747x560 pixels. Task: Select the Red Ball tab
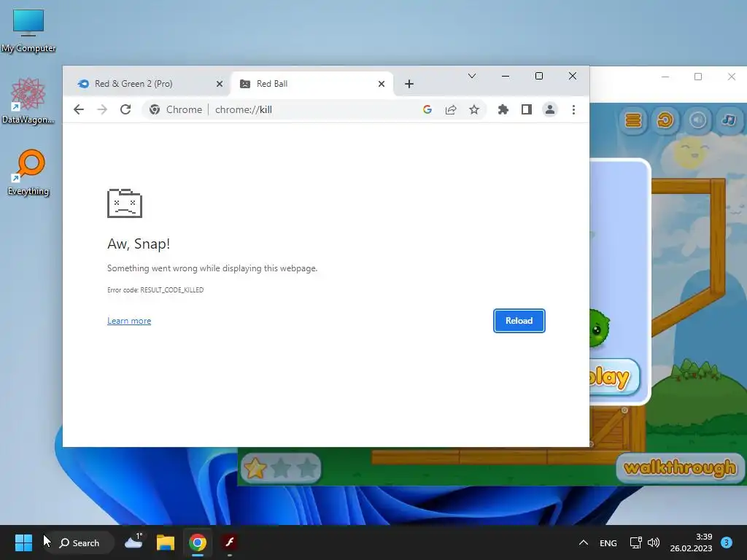pyautogui.click(x=312, y=84)
